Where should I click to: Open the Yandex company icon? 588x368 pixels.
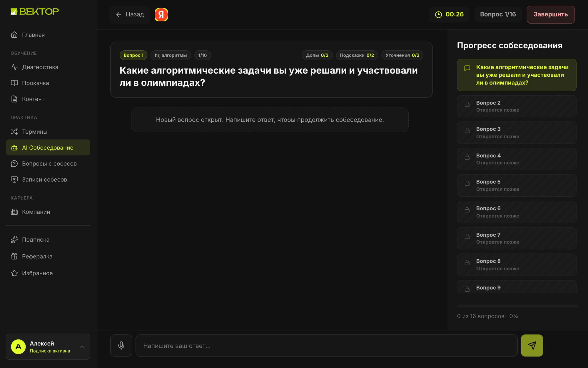161,14
